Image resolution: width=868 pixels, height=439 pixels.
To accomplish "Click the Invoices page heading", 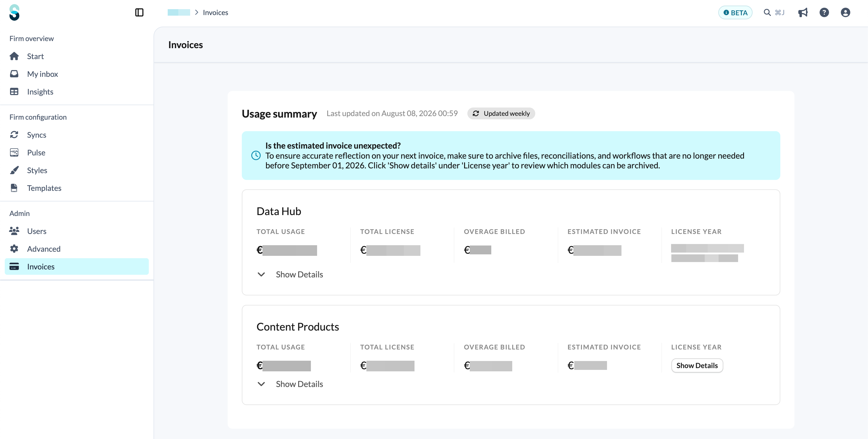I will 186,45.
